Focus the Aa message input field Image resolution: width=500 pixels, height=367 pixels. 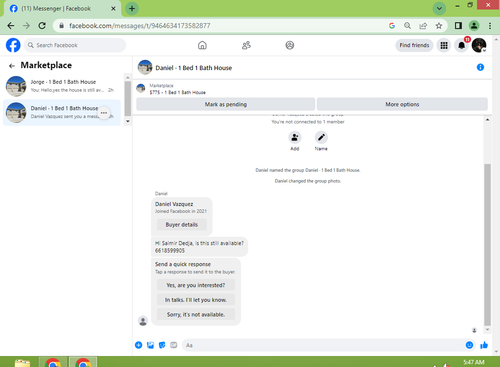coord(323,345)
